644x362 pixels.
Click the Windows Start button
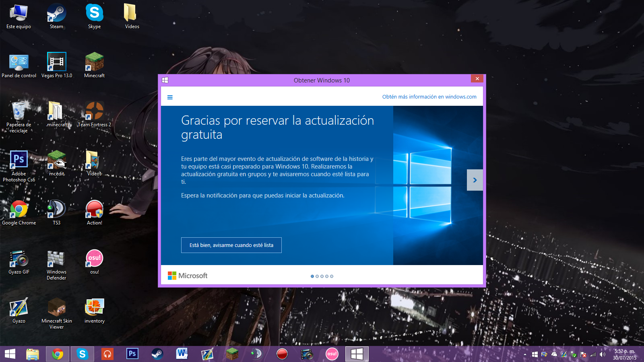point(10,354)
